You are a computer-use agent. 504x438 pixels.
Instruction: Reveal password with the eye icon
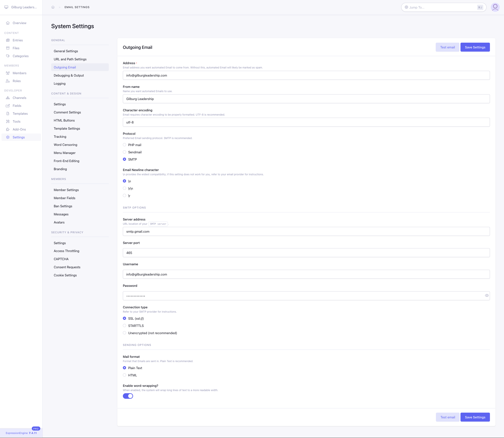point(487,296)
